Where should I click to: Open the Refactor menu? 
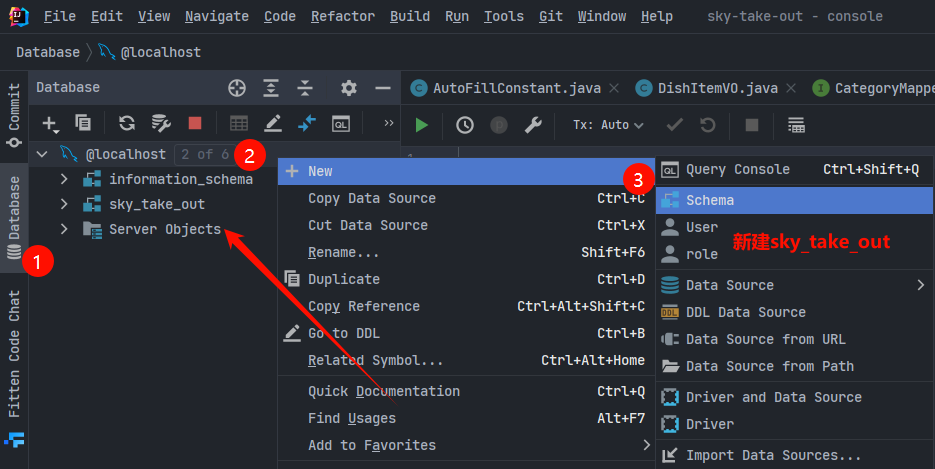coord(343,16)
